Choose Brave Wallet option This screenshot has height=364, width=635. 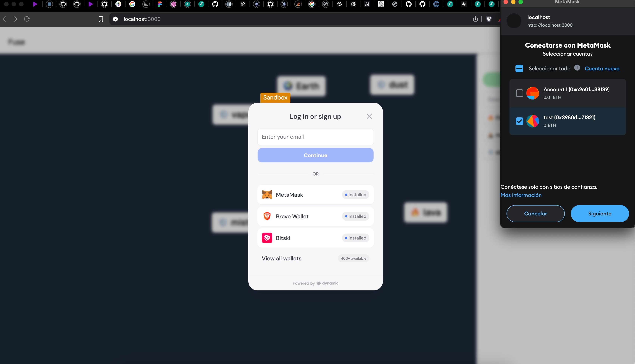tap(315, 216)
